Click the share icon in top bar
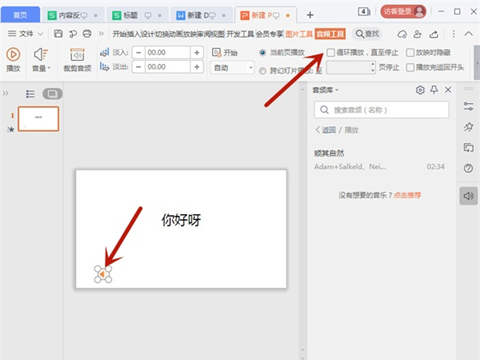Viewport: 480px width, 360px height. (x=434, y=34)
